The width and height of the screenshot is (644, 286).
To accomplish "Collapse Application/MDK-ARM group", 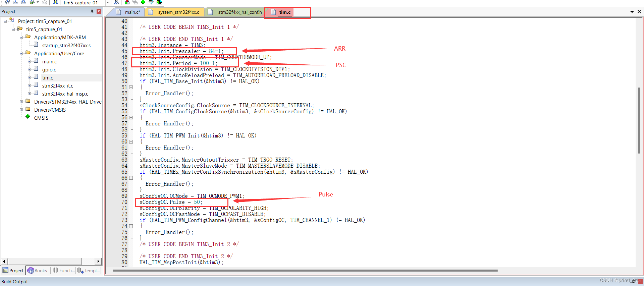I will [21, 37].
